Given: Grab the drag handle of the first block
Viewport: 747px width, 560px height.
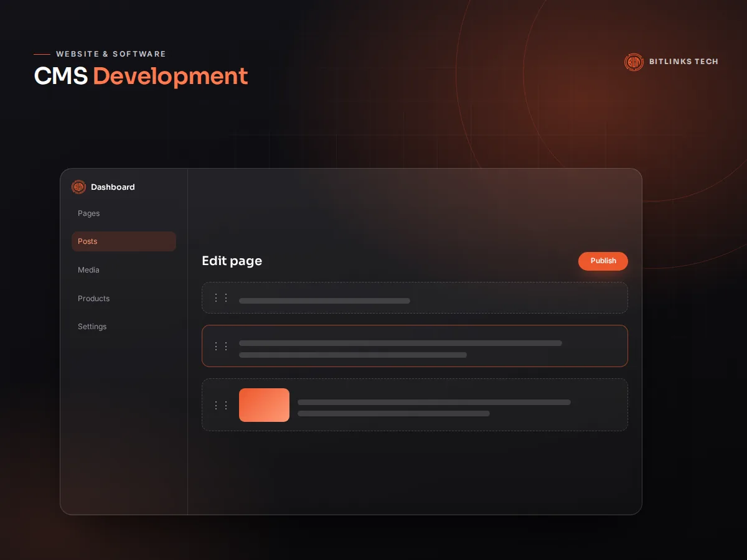Looking at the screenshot, I should click(x=221, y=297).
